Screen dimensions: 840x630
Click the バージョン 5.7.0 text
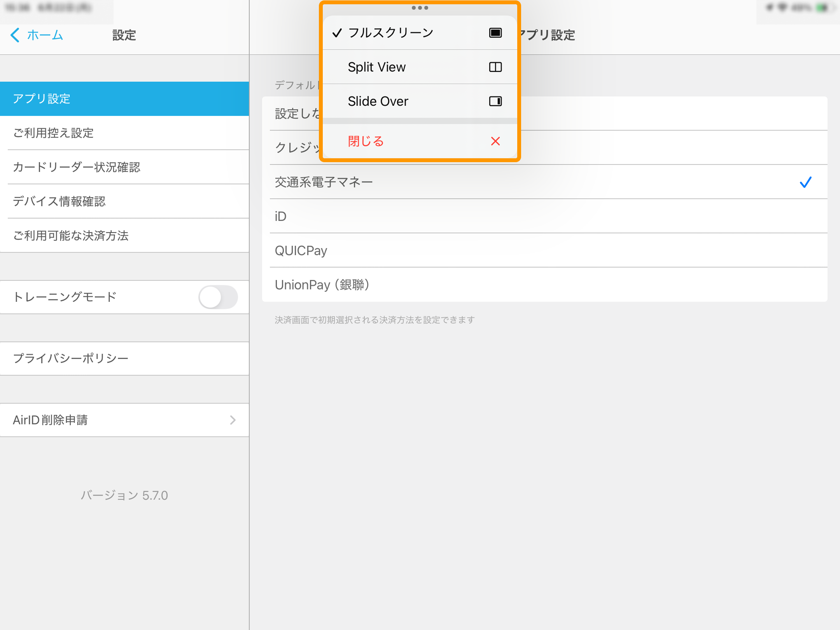tap(124, 495)
